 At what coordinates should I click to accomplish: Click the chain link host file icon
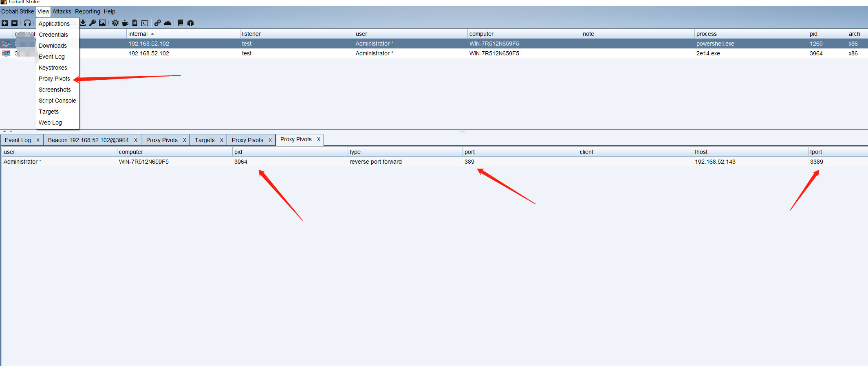coord(158,23)
